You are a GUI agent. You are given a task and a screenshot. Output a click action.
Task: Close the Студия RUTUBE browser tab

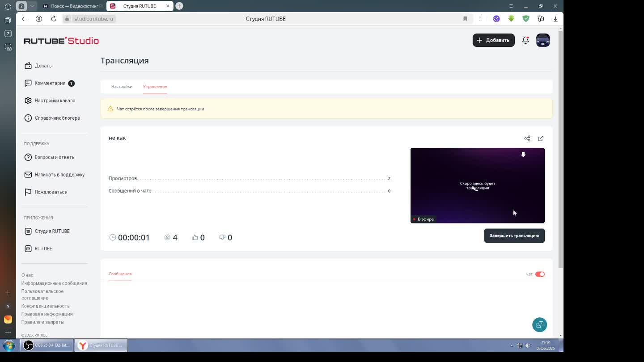click(x=168, y=6)
